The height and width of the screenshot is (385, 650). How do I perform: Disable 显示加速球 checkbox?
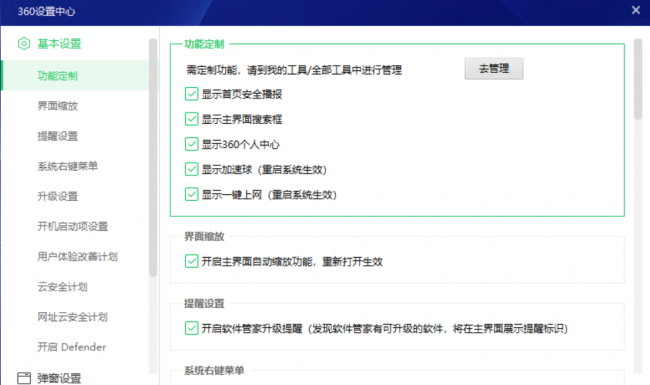tap(192, 169)
